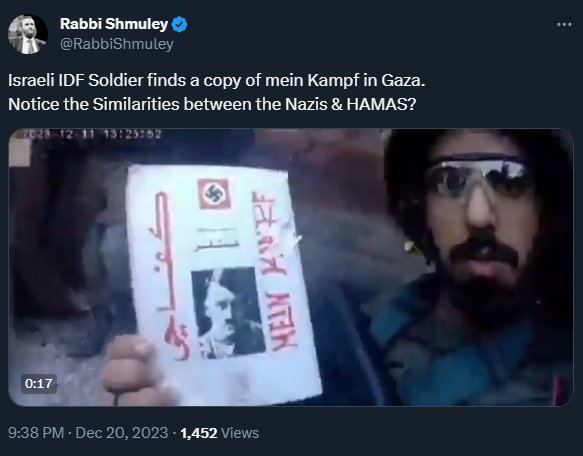Click the camera timestamp overlay in the video

[92, 134]
